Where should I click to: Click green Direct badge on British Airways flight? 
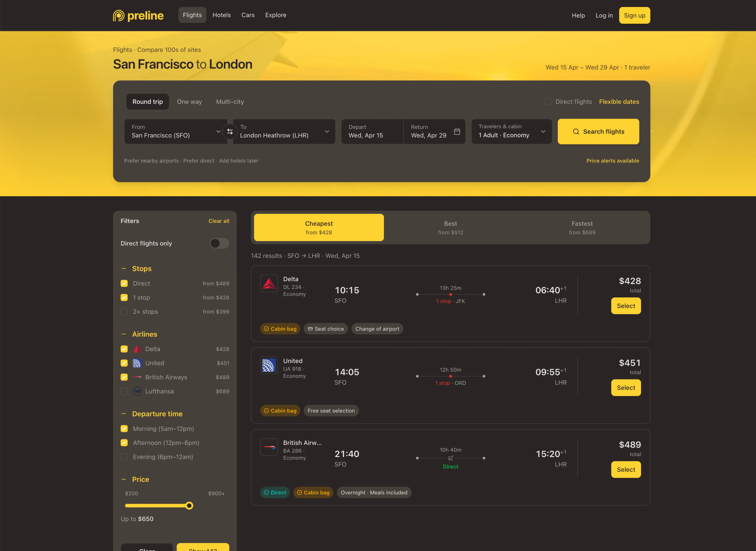tap(275, 493)
